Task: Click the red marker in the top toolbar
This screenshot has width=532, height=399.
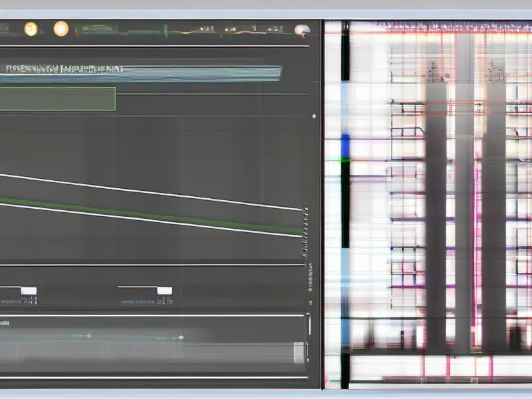Action: pyautogui.click(x=76, y=30)
